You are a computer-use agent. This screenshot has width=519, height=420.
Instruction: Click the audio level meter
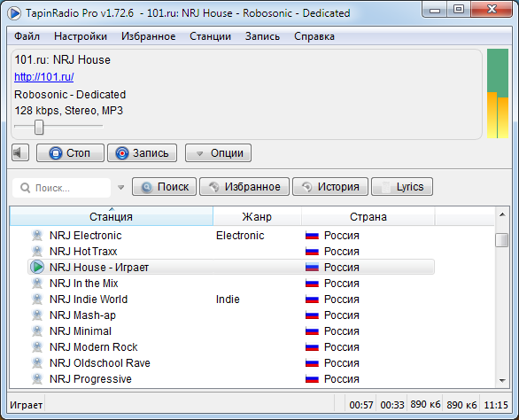(498, 93)
